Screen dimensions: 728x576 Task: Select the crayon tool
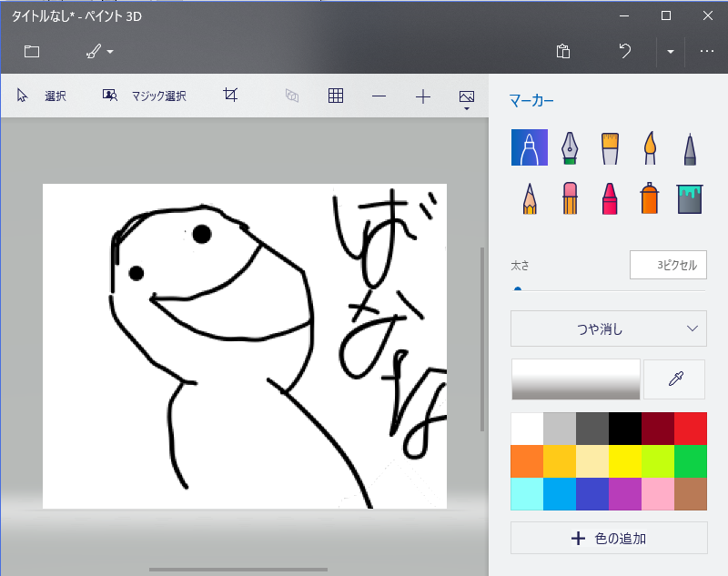click(610, 197)
